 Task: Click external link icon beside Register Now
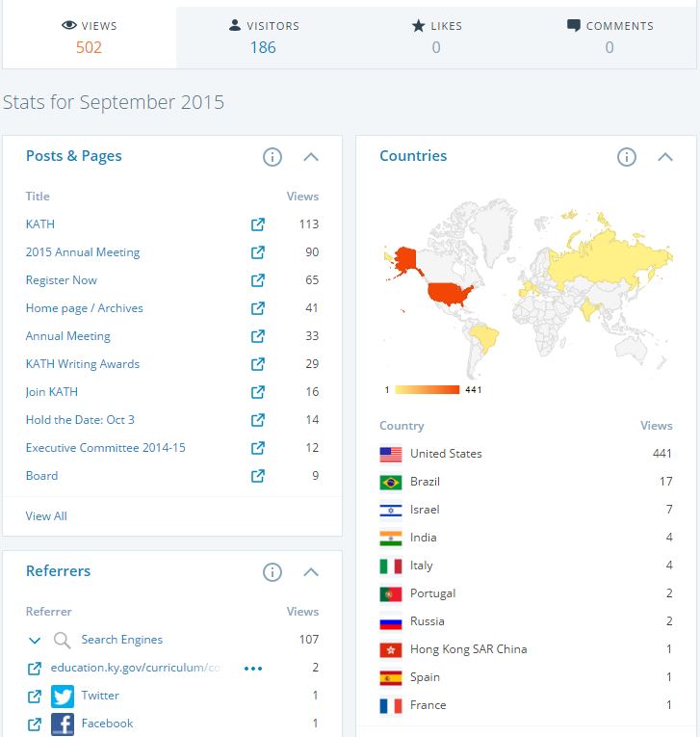pos(258,280)
